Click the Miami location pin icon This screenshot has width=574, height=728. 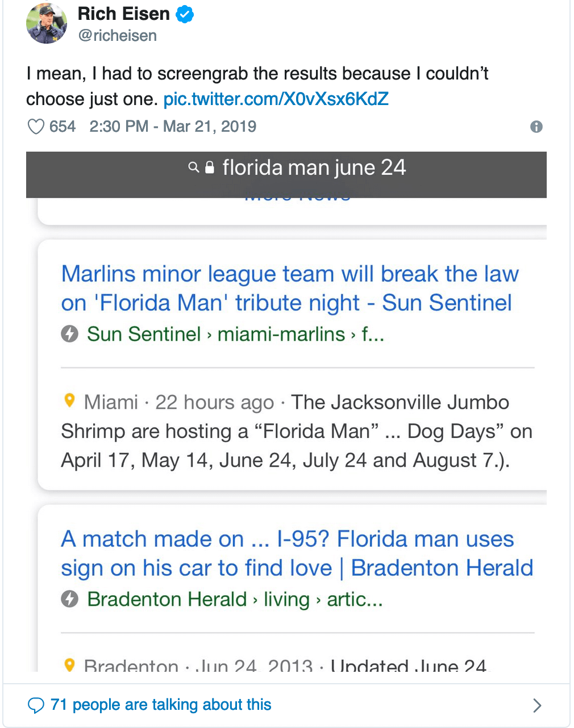(69, 401)
